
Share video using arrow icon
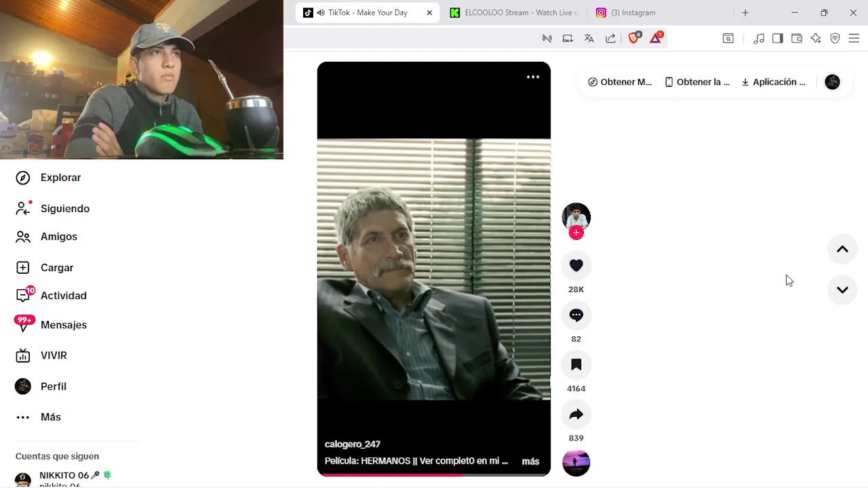[x=576, y=414]
